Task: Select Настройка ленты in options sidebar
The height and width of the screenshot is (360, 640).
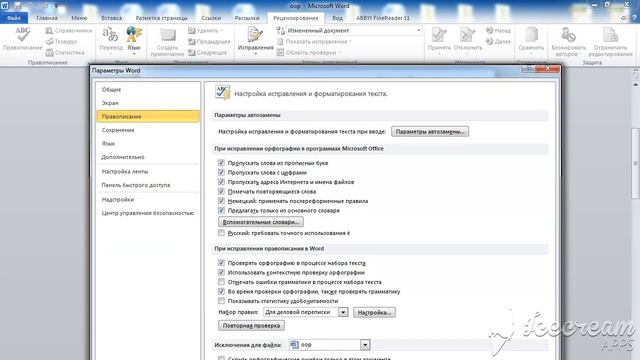Action: [148, 171]
